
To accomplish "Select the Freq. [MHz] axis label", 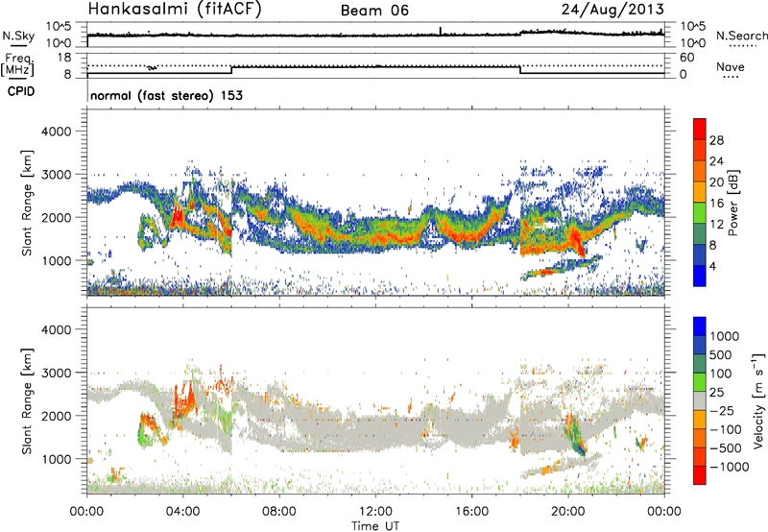I will pyautogui.click(x=17, y=65).
